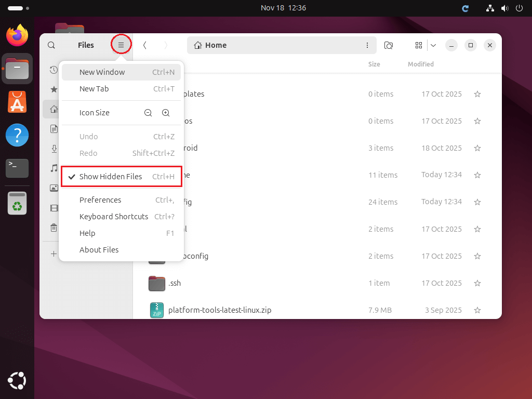This screenshot has height=399, width=532.
Task: Open the path bar kebab menu
Action: 367,45
